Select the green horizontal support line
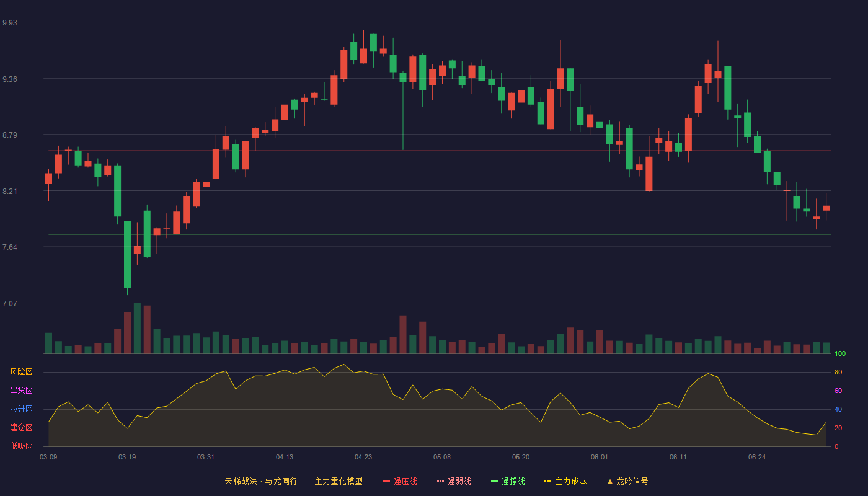The width and height of the screenshot is (868, 496). click(440, 234)
